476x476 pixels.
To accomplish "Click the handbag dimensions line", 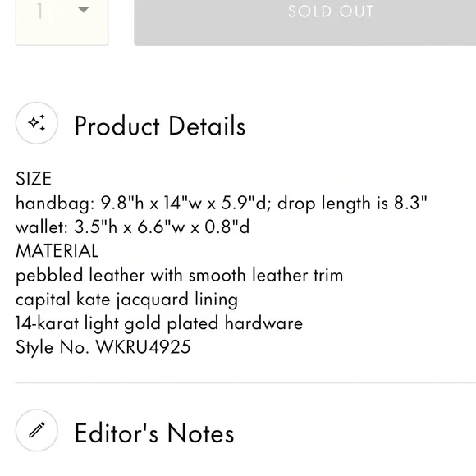I will coord(222,203).
